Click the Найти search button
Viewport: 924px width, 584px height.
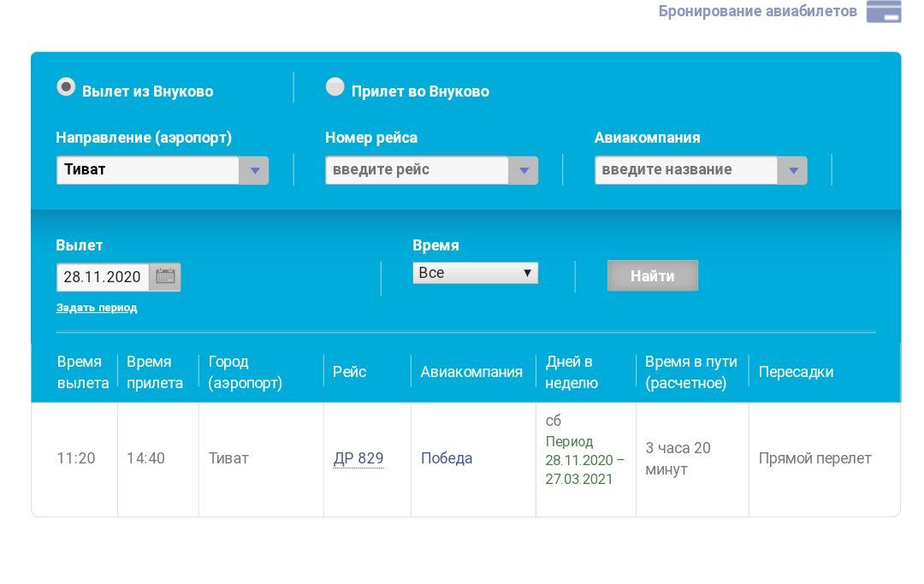tap(652, 275)
